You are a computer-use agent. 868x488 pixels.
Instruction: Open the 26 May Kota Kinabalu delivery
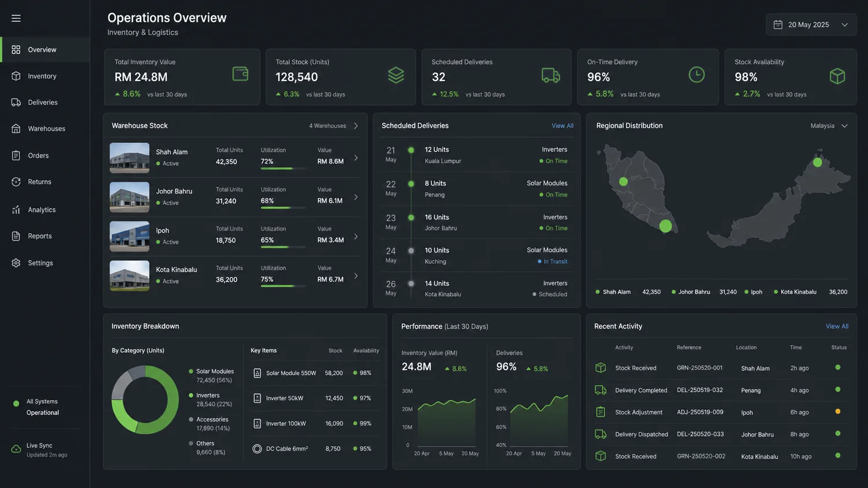point(477,289)
